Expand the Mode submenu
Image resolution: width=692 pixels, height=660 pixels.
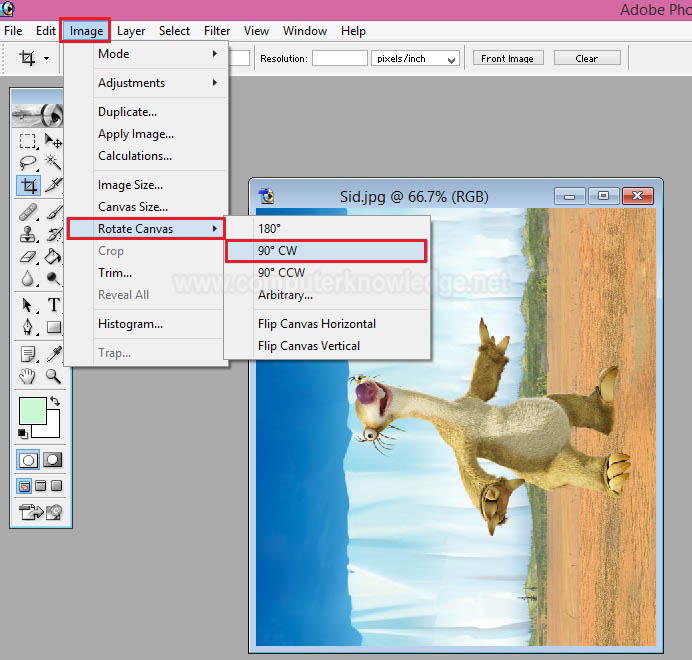(147, 54)
